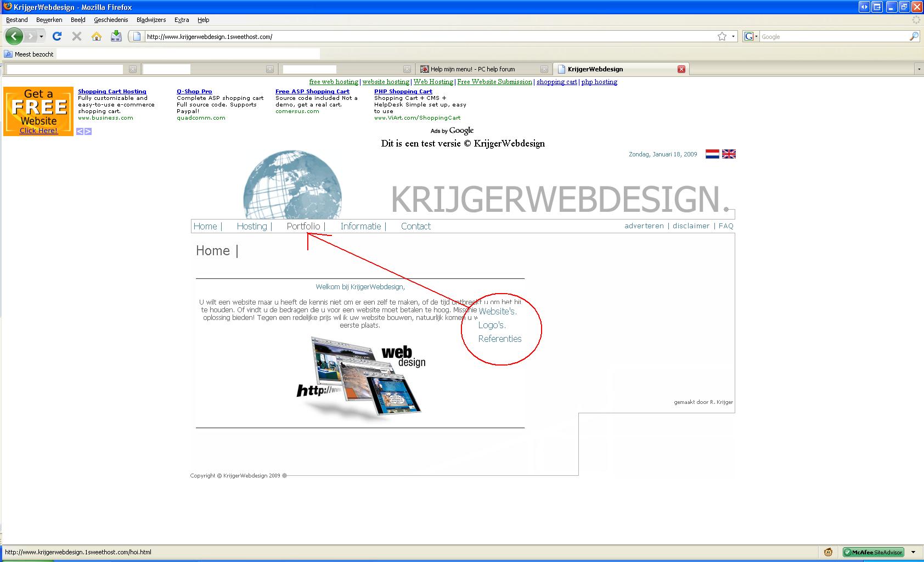
Task: Go to the home page icon
Action: click(97, 36)
